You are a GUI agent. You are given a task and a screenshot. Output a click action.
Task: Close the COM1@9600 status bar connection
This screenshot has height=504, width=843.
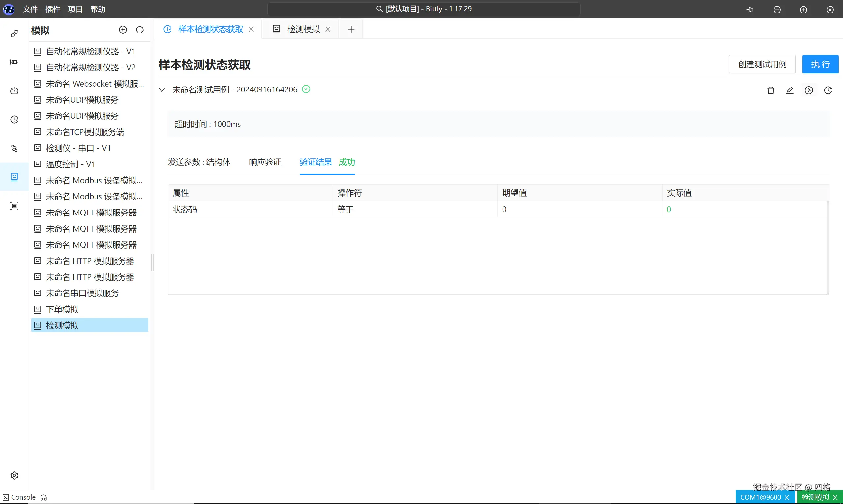(787, 497)
